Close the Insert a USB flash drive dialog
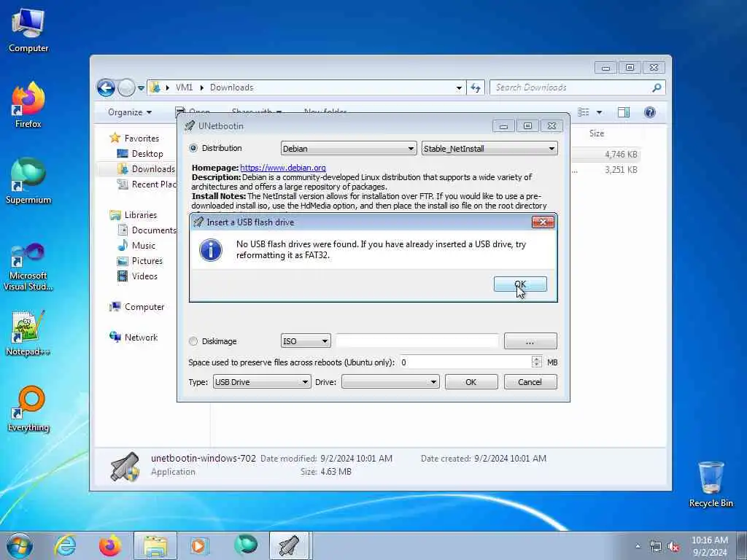 click(543, 222)
